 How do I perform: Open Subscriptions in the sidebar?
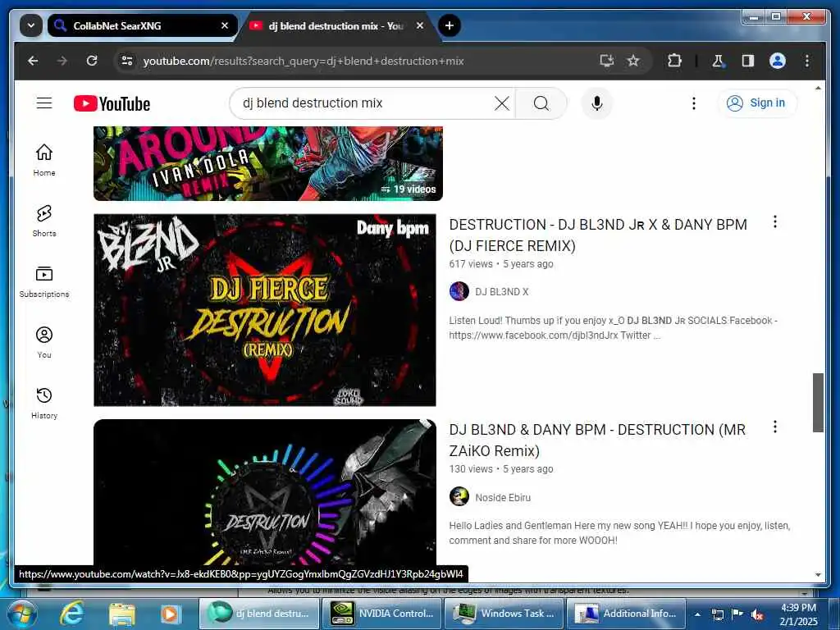[44, 281]
